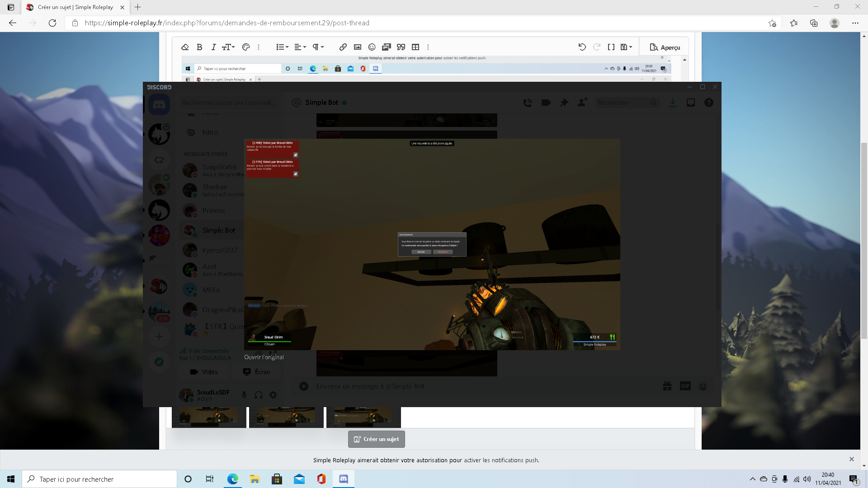Toggle italic formatting in the editor
Screen dimensions: 868x488
(213, 47)
